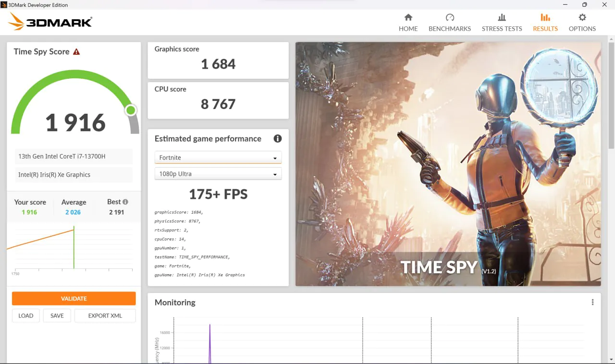The image size is (615, 364).
Task: Click the 13th Gen Intel CoreT i7-13700H entry
Action: [x=74, y=157]
